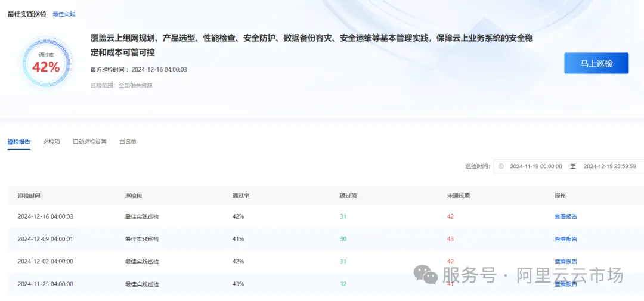Click the 最近巡检时间 2024-12-16 04:00:03 text

(x=139, y=69)
